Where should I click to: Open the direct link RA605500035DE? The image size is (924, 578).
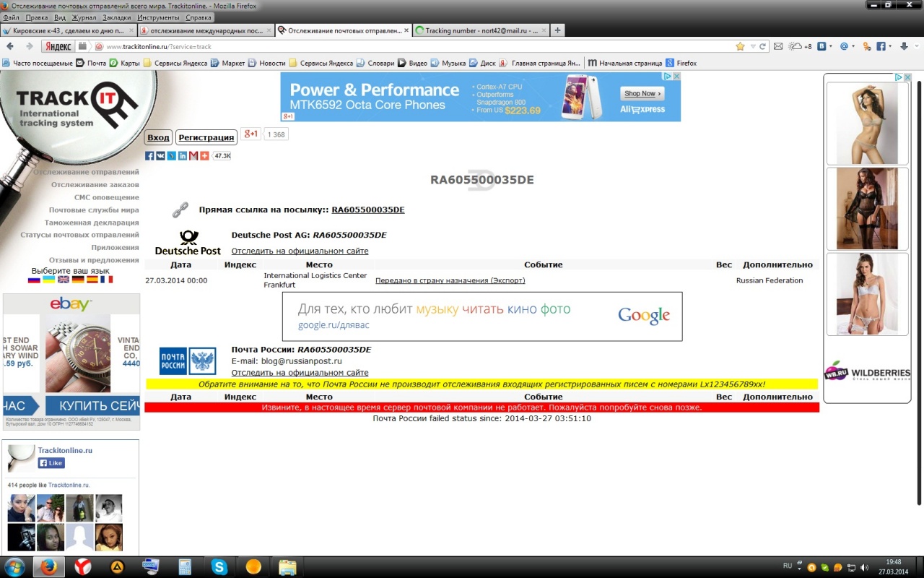(367, 210)
